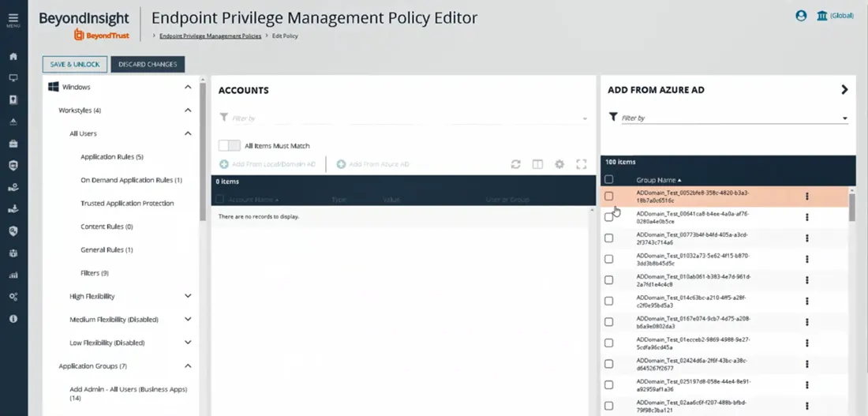Open row menu for ADDomain_Test_010ab061 group

point(807,280)
